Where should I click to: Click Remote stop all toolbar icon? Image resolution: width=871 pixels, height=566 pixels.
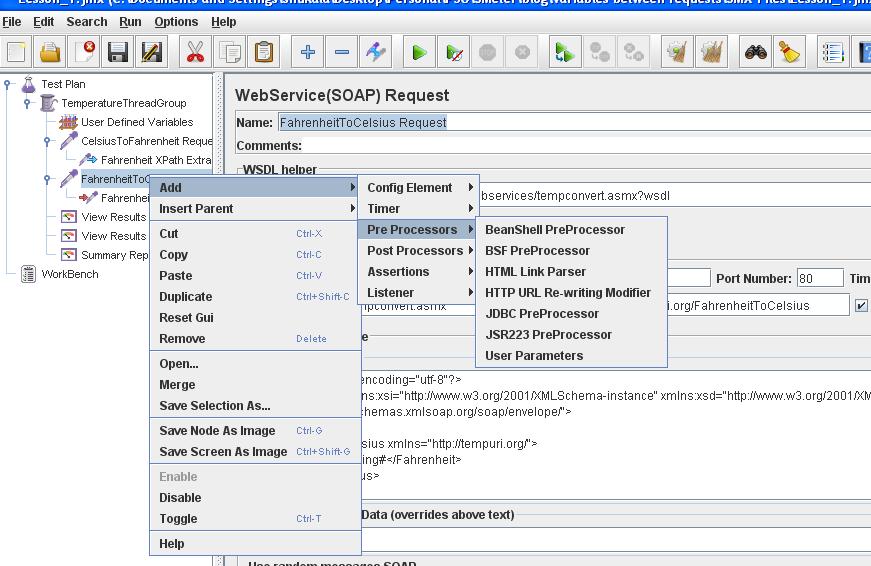[x=599, y=52]
